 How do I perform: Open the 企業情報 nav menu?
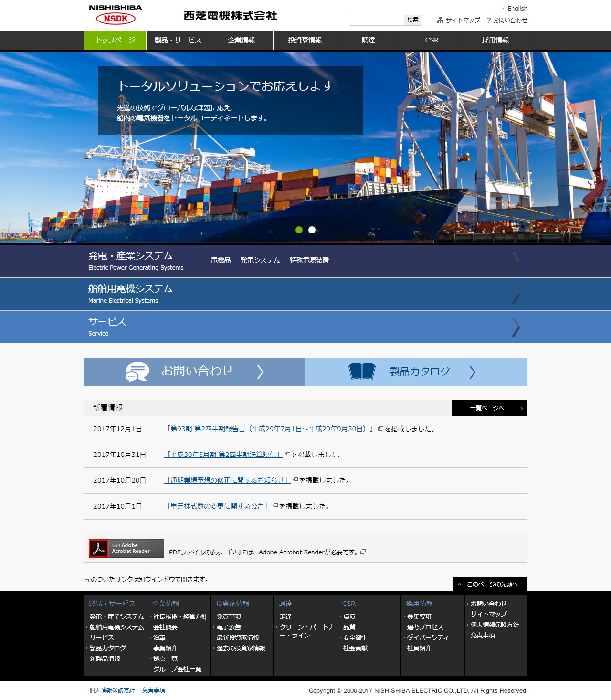coord(242,40)
